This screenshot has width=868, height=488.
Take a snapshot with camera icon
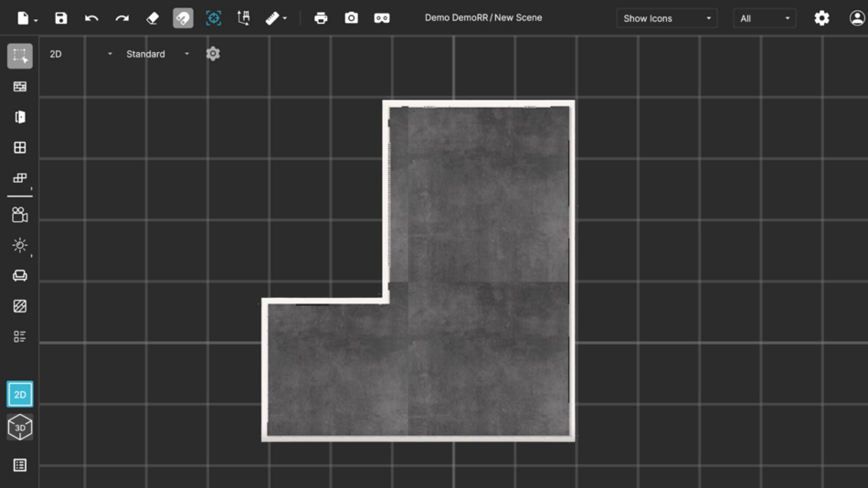click(x=351, y=18)
